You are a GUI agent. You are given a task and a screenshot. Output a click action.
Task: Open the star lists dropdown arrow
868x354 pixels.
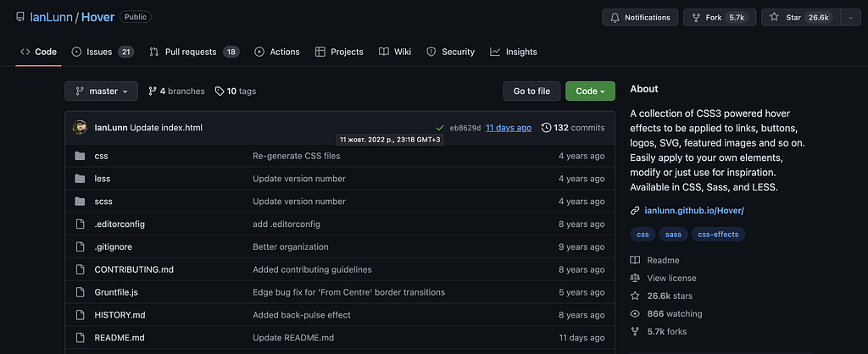click(x=851, y=18)
